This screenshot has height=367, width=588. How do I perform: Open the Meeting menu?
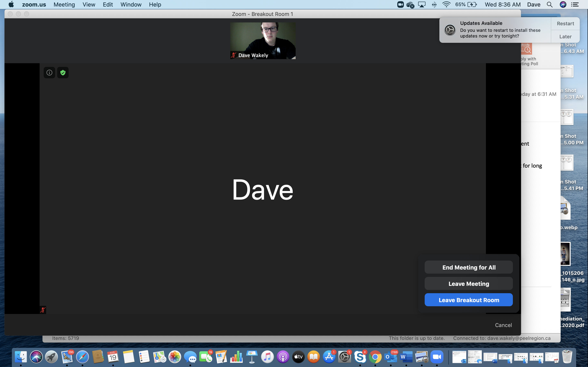(64, 5)
